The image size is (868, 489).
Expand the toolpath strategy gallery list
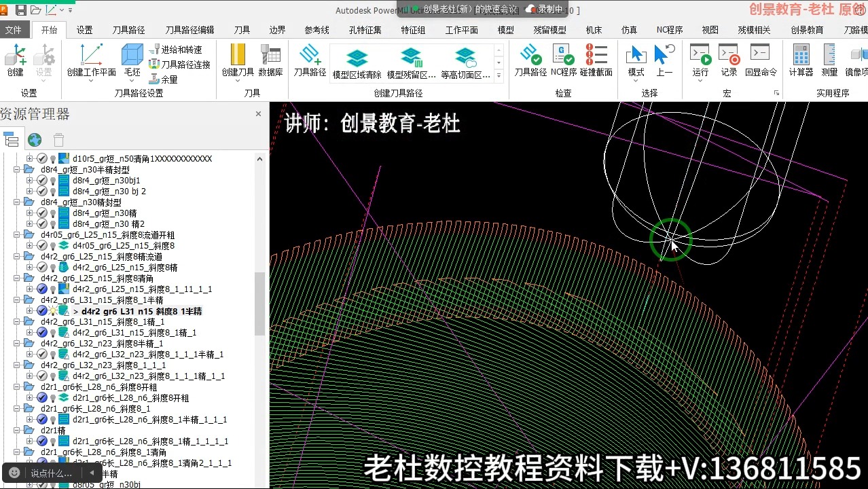pyautogui.click(x=499, y=76)
